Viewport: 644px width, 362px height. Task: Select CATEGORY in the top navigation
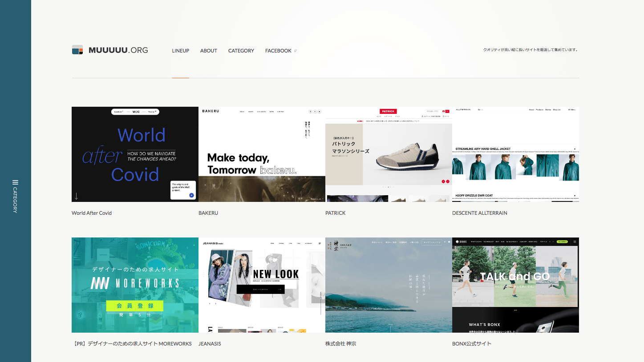pyautogui.click(x=241, y=51)
